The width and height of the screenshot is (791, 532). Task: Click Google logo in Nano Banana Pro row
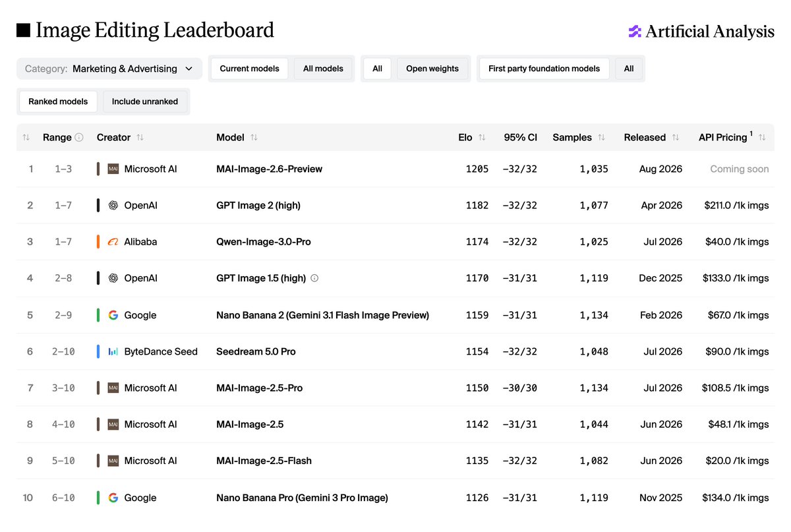click(x=113, y=498)
